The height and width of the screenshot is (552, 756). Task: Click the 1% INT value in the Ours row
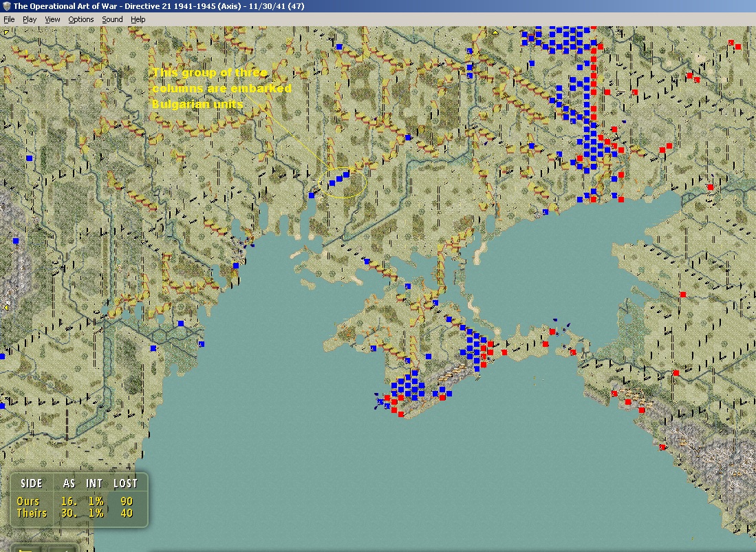(x=96, y=501)
